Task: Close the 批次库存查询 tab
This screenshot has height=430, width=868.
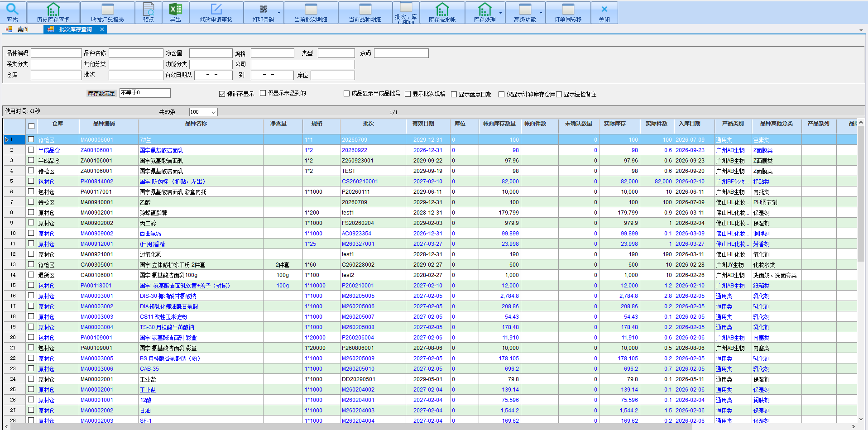Action: (x=102, y=29)
